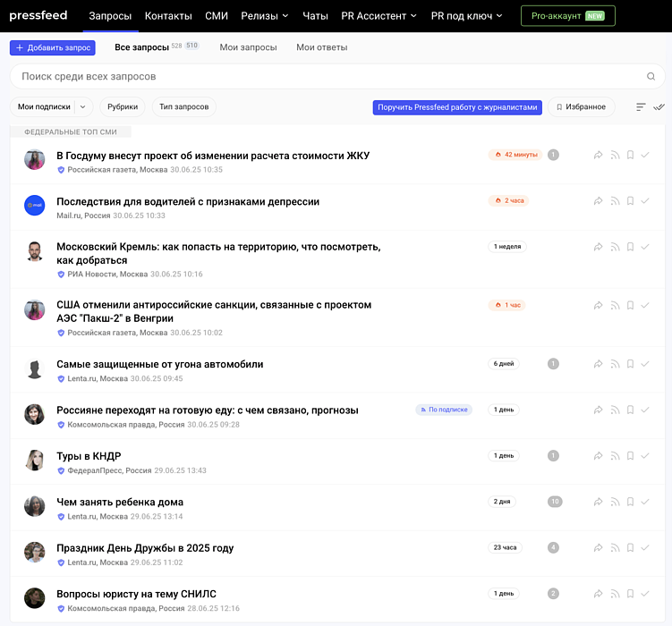This screenshot has width=672, height=626.
Task: Open the Pro-аккаунт button
Action: [x=567, y=16]
